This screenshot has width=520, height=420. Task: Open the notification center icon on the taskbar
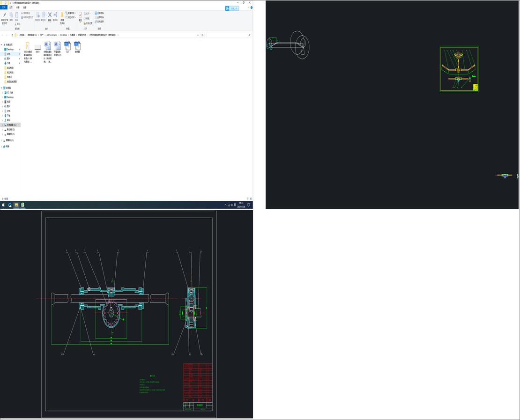click(248, 205)
